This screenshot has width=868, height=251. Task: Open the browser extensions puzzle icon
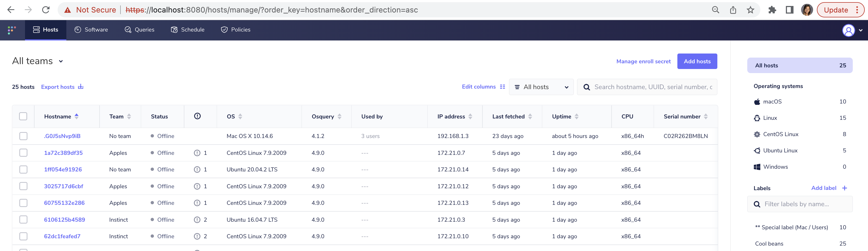point(772,10)
